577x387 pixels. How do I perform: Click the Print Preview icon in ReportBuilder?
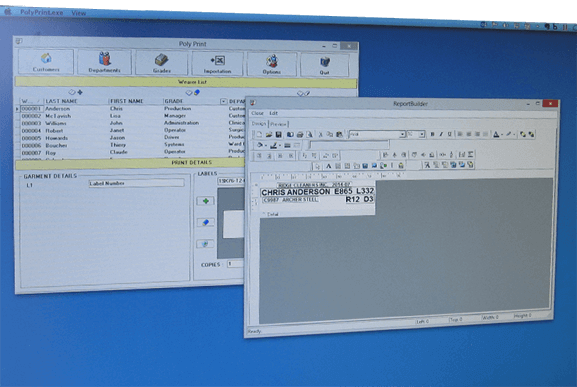click(x=309, y=135)
